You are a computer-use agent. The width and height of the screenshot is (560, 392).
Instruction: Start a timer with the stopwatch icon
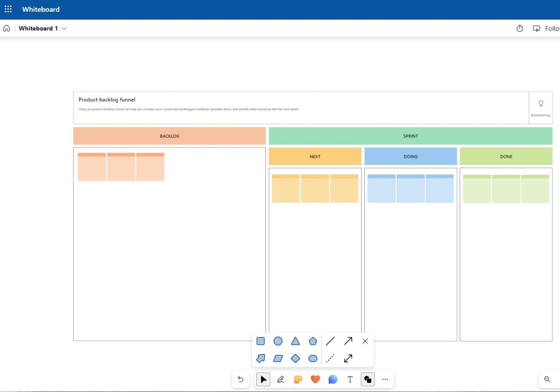[x=519, y=28]
